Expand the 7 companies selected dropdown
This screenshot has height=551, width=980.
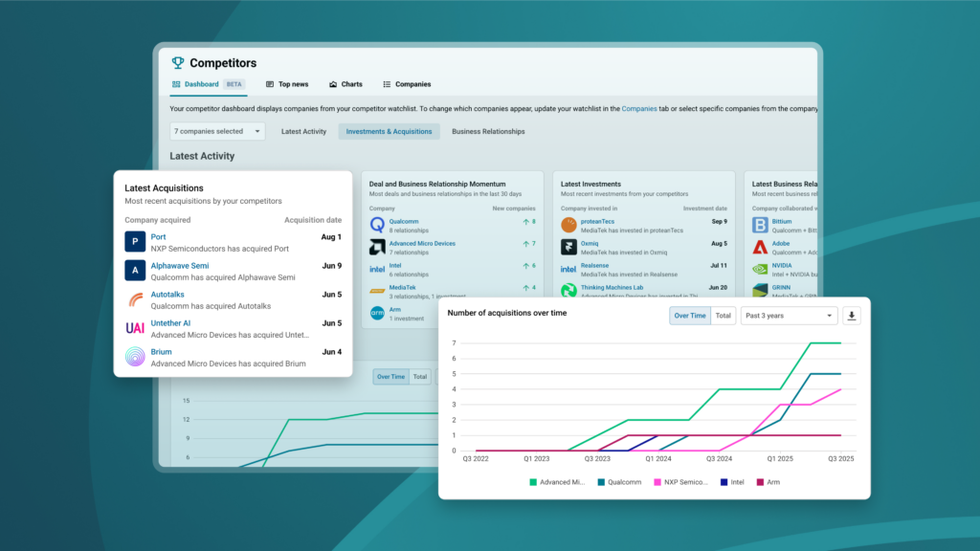coord(217,131)
